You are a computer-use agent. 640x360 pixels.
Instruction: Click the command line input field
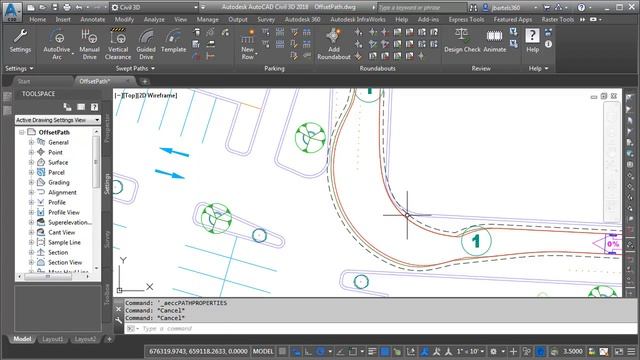click(x=380, y=329)
